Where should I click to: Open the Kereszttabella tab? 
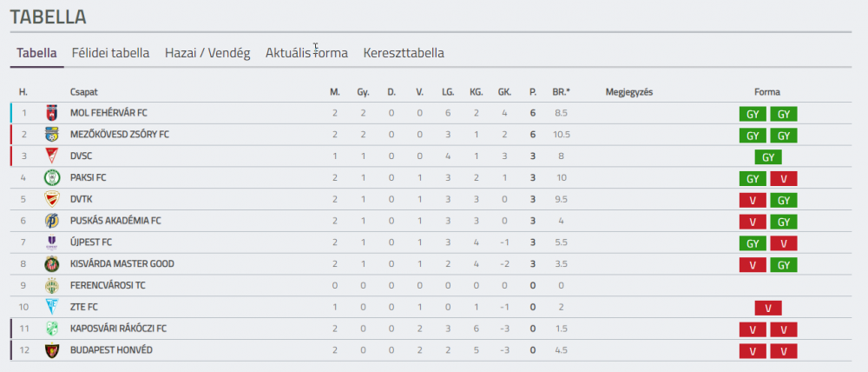pyautogui.click(x=404, y=53)
